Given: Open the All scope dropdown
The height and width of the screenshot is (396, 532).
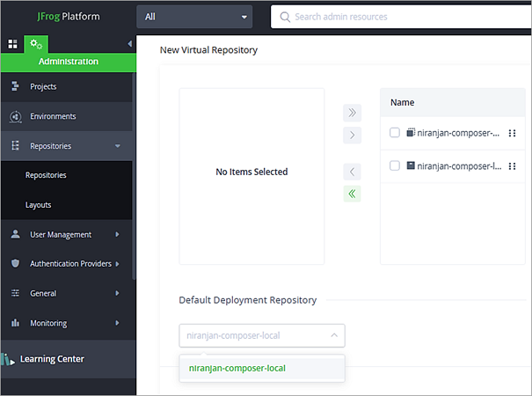Looking at the screenshot, I should point(194,17).
